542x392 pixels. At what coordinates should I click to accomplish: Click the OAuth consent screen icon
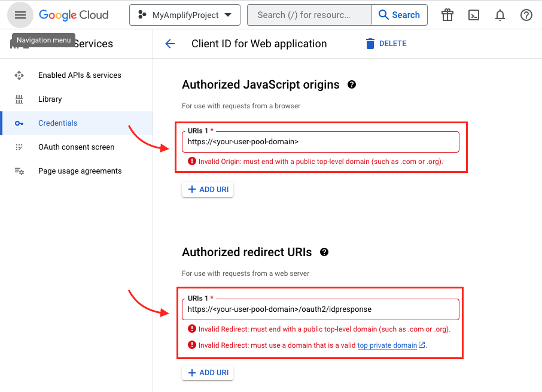pos(19,147)
